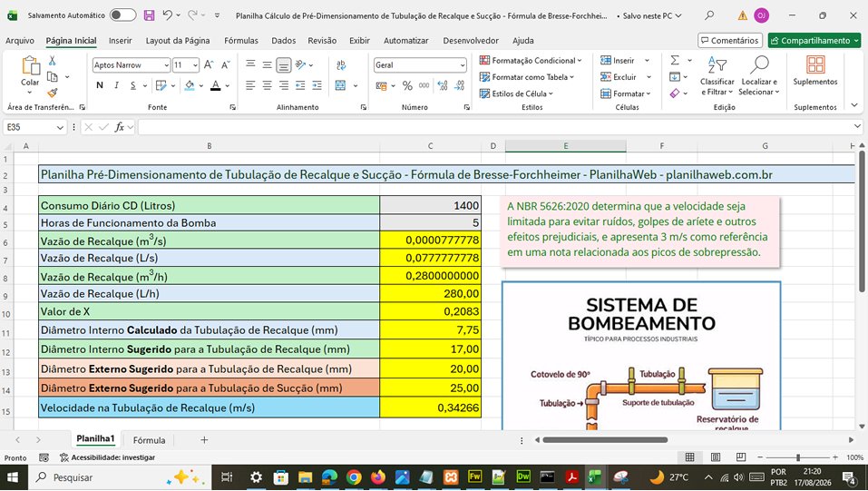The image size is (868, 491).
Task: Click the Compartilhamento button
Action: (814, 41)
